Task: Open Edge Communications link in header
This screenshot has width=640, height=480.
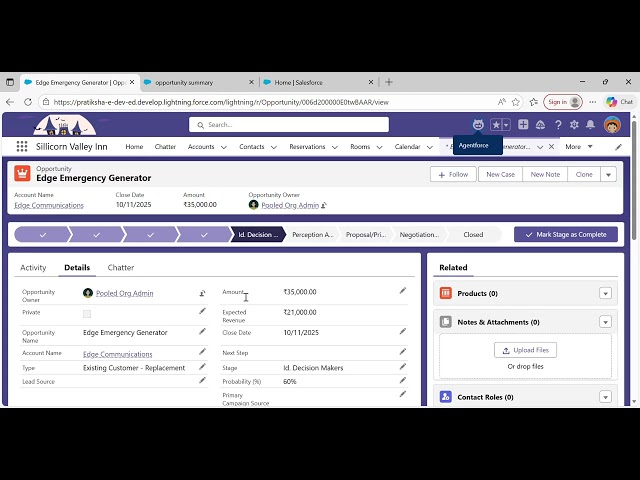Action: [x=49, y=205]
